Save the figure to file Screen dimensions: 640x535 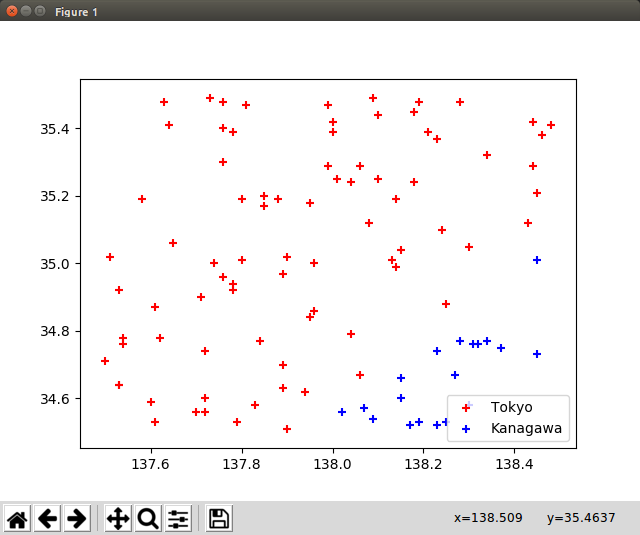pos(219,519)
